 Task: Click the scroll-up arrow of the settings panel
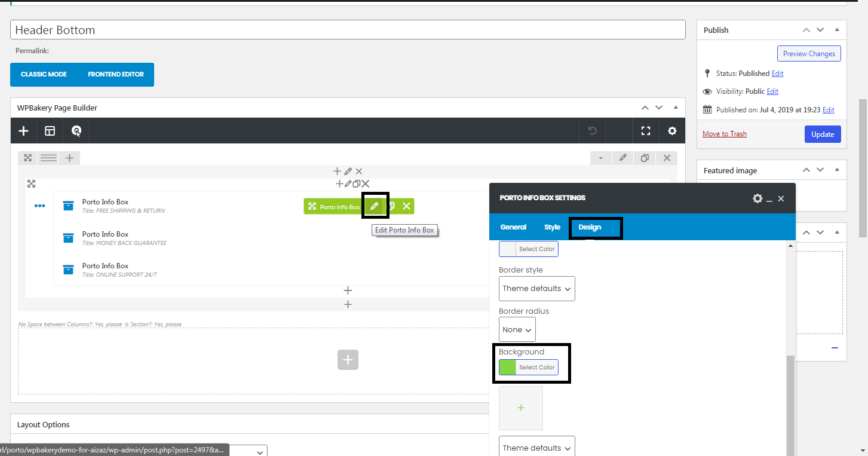pos(791,246)
